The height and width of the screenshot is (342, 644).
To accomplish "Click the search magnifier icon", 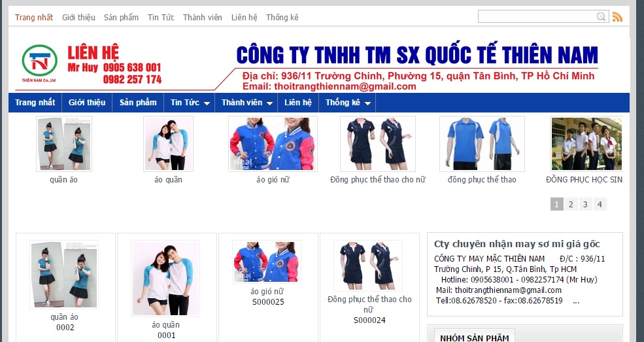I will pos(601,17).
